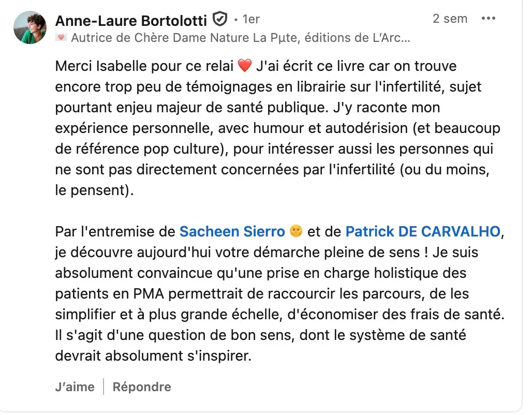Click the "1er" connection degree label
The image size is (532, 415).
tap(250, 20)
